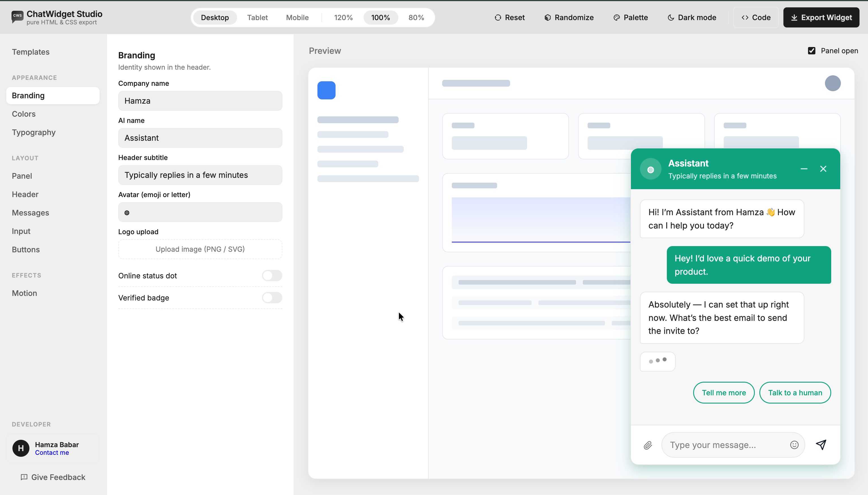The width and height of the screenshot is (868, 495).
Task: Click the blue square logo in preview
Action: (326, 90)
